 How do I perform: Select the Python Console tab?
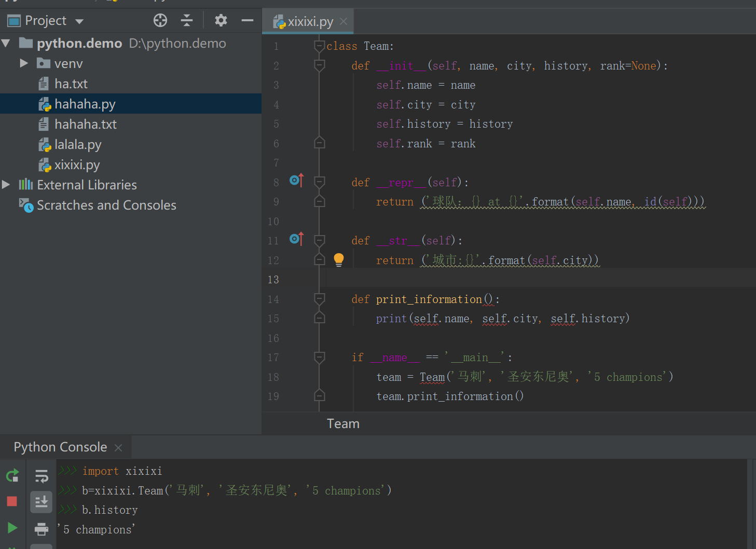tap(60, 447)
